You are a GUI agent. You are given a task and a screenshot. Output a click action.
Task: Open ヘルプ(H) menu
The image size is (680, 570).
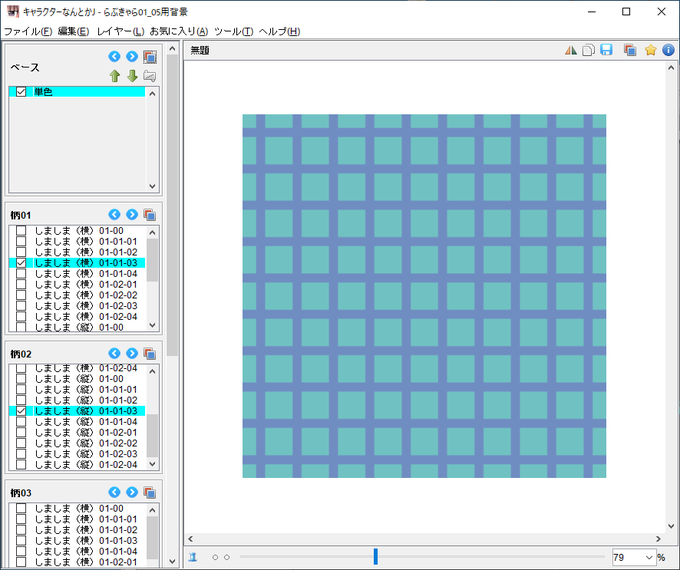click(x=279, y=31)
